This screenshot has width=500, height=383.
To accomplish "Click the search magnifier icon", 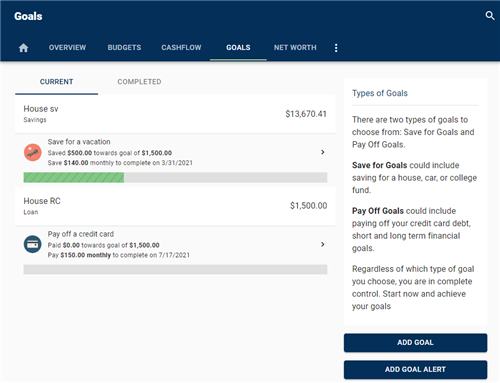I will [x=490, y=16].
